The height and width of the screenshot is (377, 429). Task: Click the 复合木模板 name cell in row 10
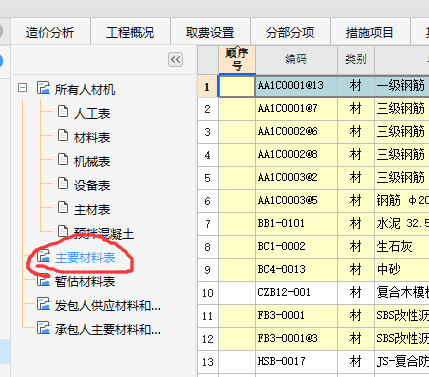coord(402,293)
